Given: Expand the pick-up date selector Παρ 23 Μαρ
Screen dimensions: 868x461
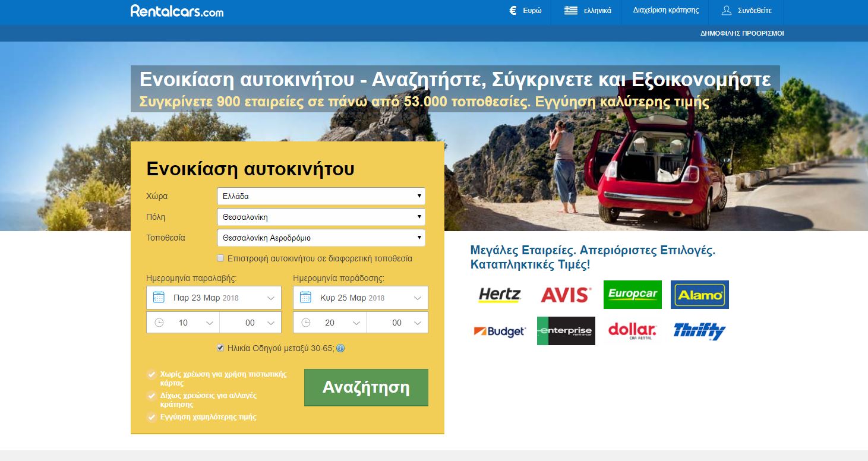Looking at the screenshot, I should pyautogui.click(x=214, y=298).
